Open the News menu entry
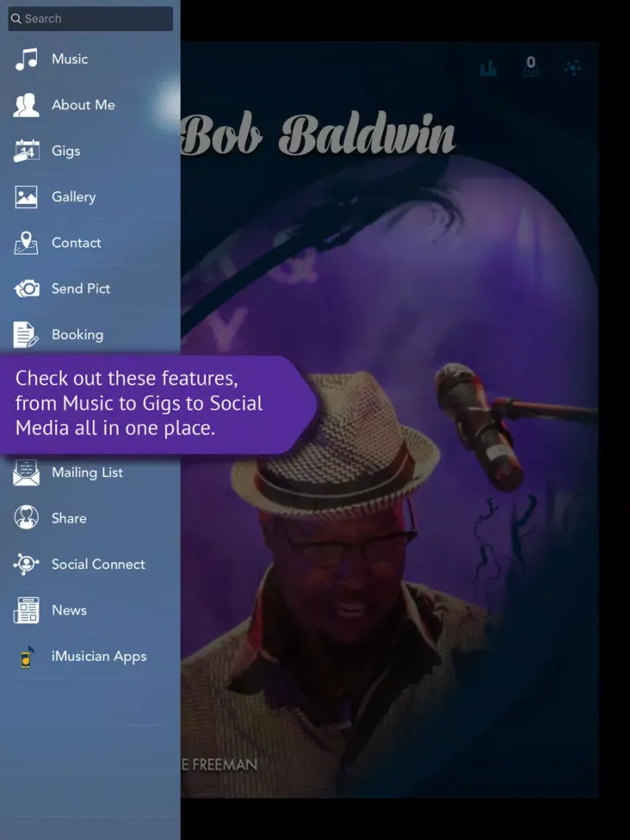This screenshot has height=840, width=630. (x=90, y=610)
